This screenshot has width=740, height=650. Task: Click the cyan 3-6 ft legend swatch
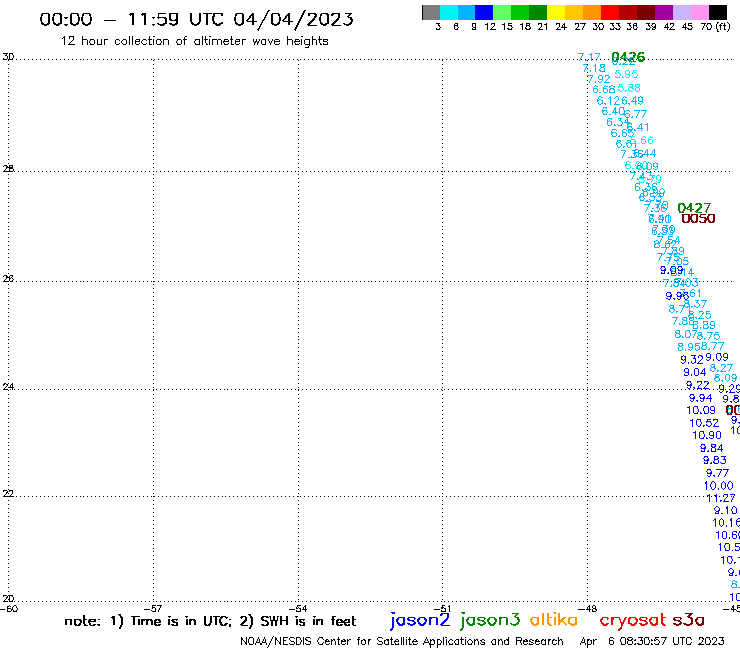point(449,12)
